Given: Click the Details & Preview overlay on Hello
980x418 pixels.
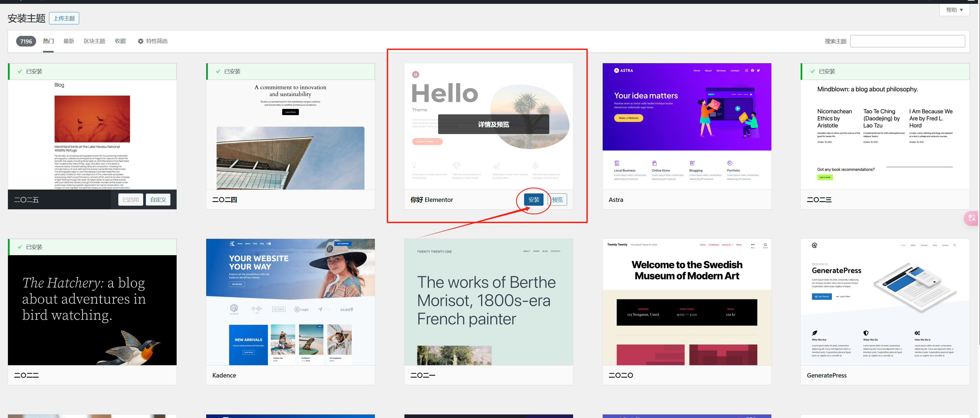Looking at the screenshot, I should tap(493, 124).
